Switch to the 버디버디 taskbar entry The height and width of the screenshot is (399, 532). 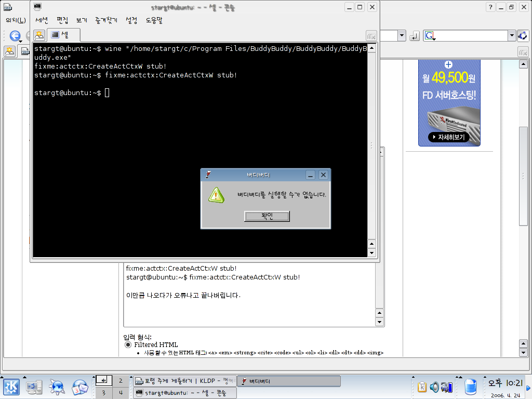[288, 381]
